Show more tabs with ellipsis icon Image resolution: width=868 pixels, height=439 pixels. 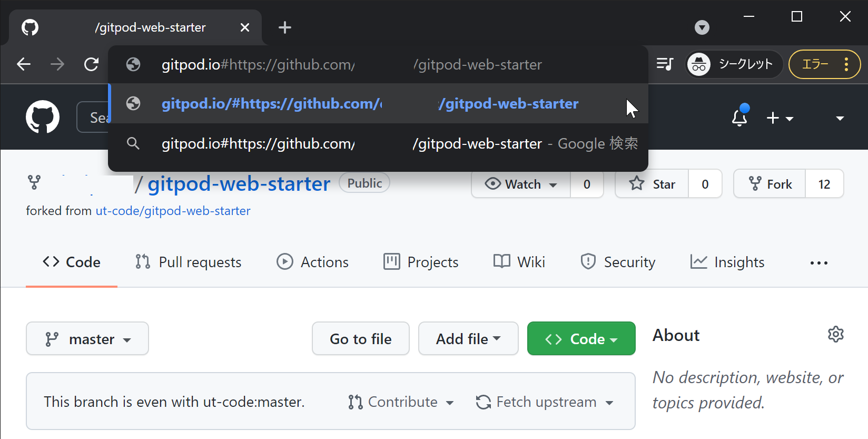point(819,262)
